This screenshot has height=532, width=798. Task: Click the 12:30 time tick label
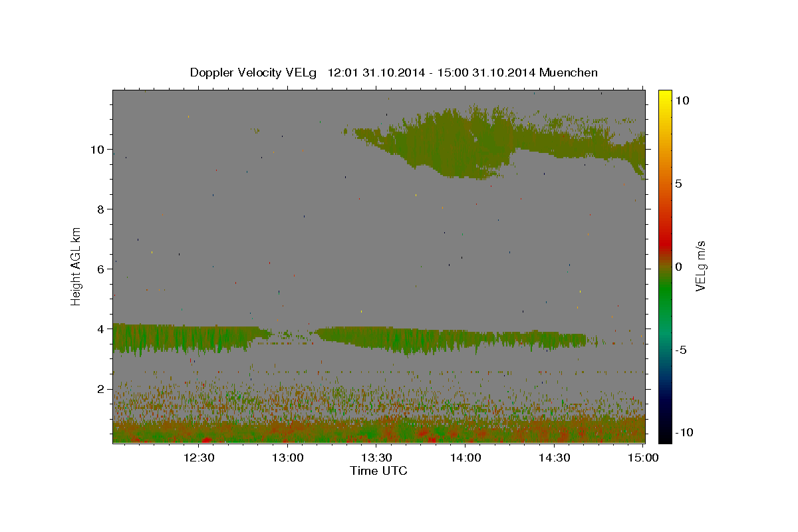click(x=198, y=458)
